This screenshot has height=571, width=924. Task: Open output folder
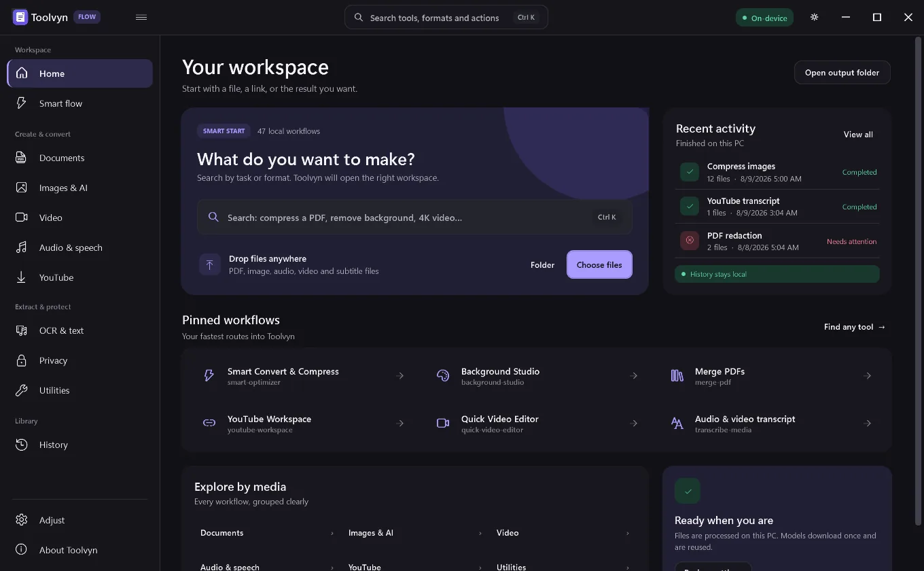click(842, 73)
